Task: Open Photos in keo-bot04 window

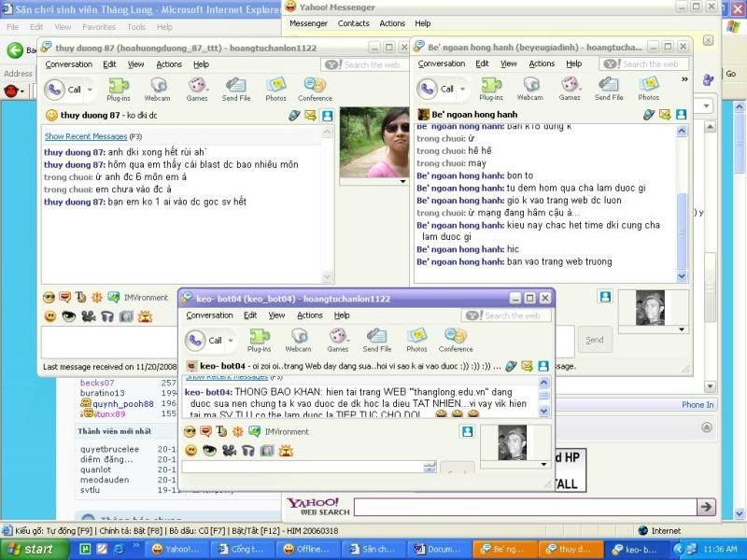Action: 416,340
